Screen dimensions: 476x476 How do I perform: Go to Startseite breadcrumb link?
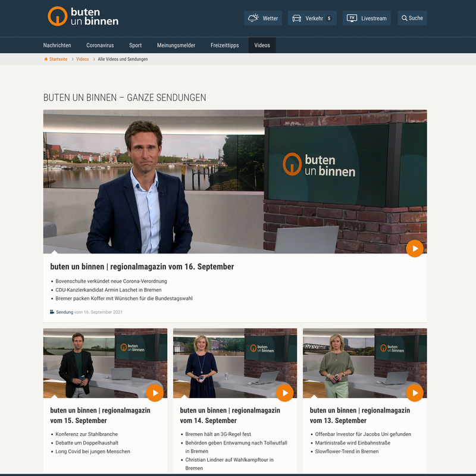[x=58, y=59]
